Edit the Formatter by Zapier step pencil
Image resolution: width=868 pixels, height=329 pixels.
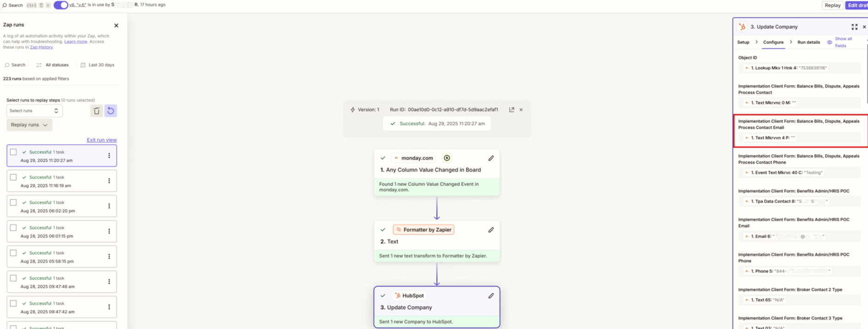(491, 230)
